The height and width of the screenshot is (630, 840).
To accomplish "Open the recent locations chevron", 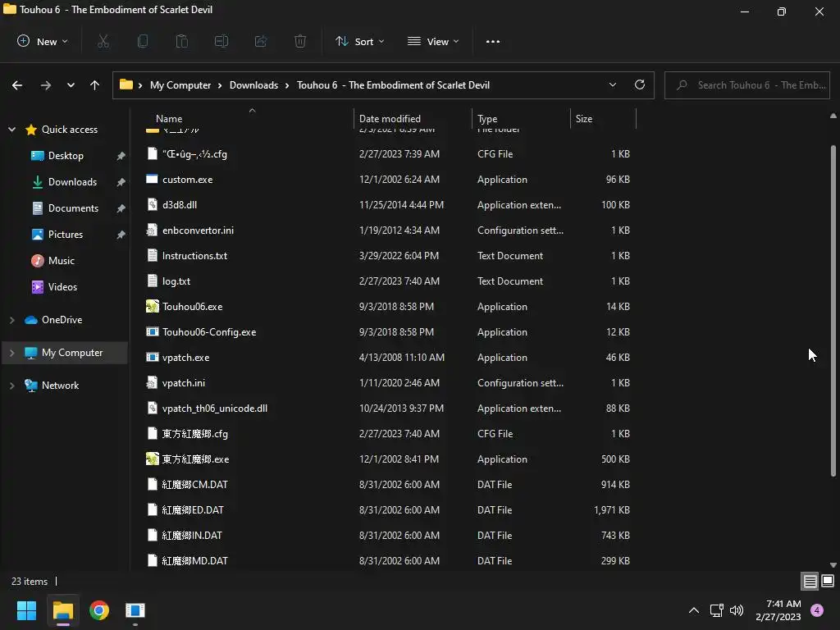I will tap(71, 85).
